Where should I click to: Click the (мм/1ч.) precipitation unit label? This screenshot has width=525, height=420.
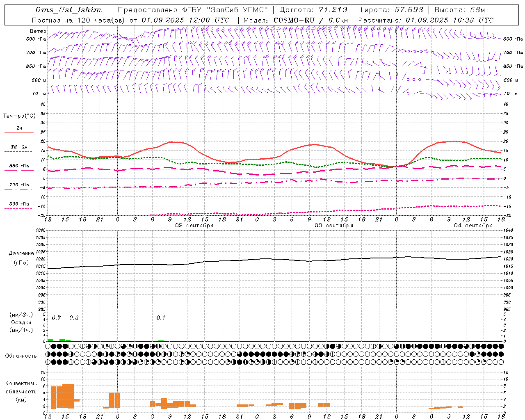pos(21,330)
